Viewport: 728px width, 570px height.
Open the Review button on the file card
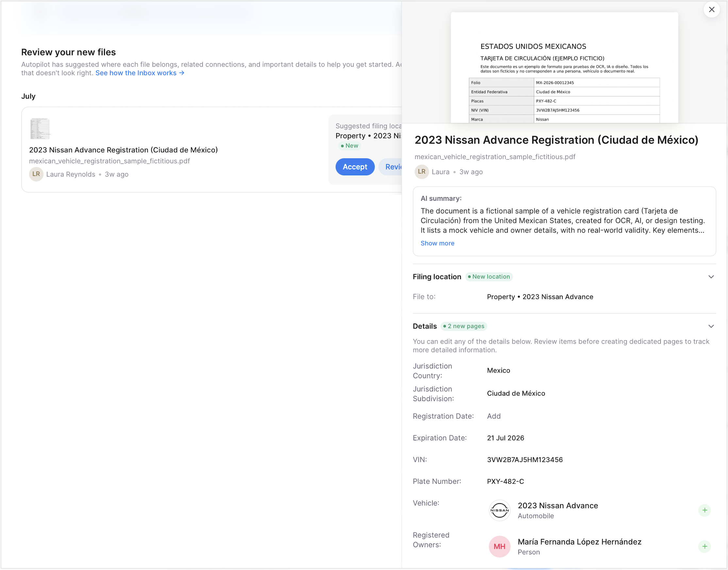click(390, 167)
